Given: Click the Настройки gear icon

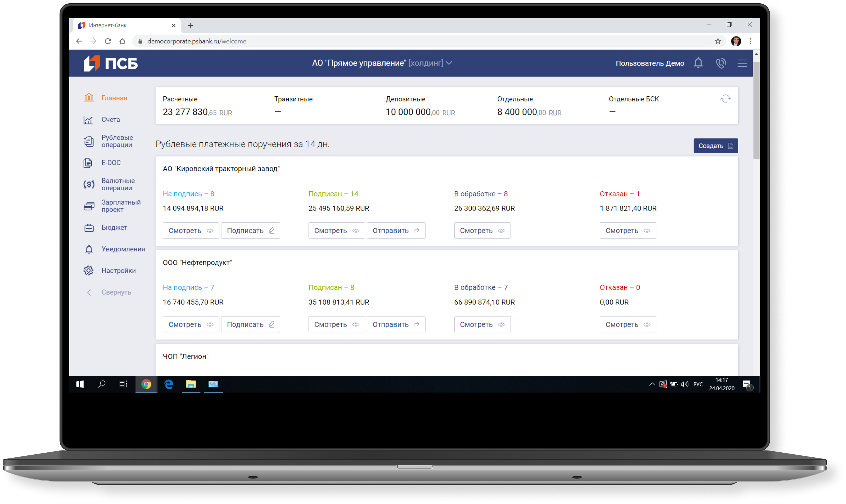Looking at the screenshot, I should (x=89, y=271).
